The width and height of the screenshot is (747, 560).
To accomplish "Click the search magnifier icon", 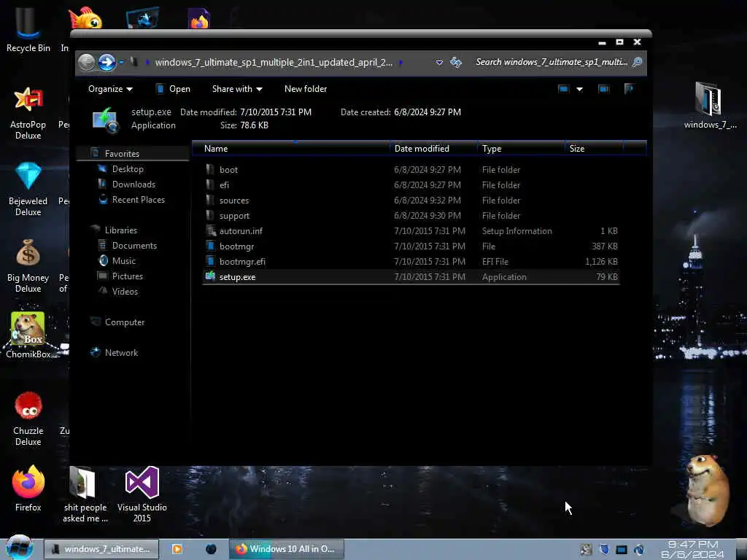I will point(637,62).
